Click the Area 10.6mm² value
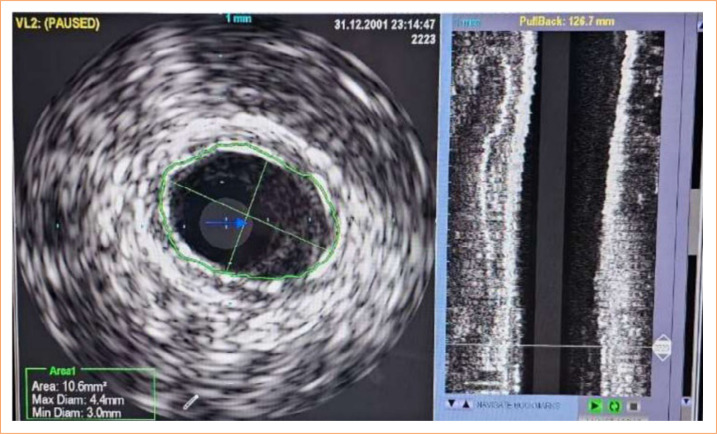This screenshot has height=434, width=717. tap(70, 387)
